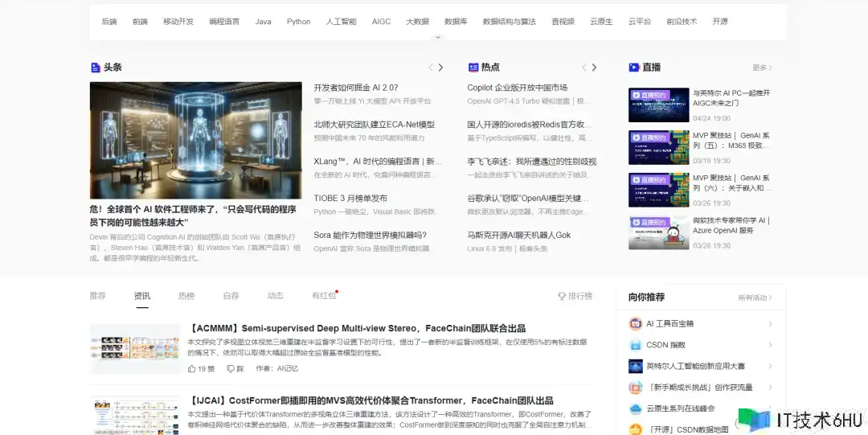Viewport: 868px width, 435px height.
Task: Select the Python category
Action: pos(298,22)
